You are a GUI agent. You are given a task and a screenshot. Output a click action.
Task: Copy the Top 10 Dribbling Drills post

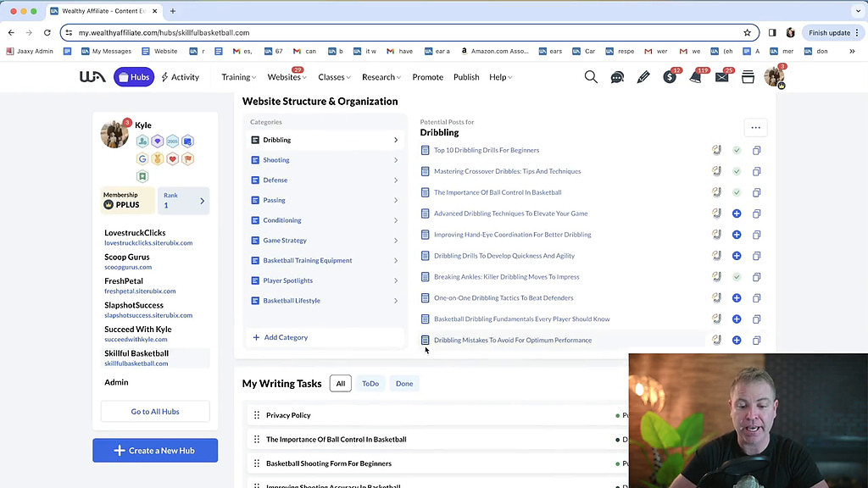point(756,150)
